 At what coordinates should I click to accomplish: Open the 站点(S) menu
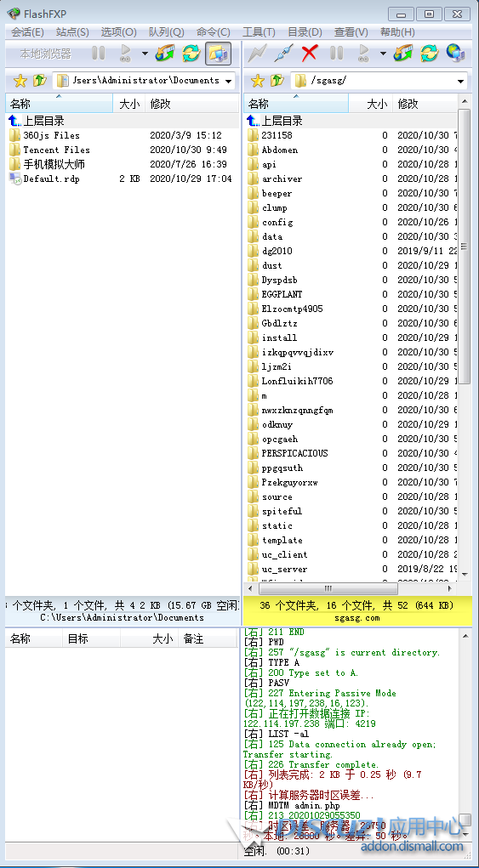click(72, 32)
